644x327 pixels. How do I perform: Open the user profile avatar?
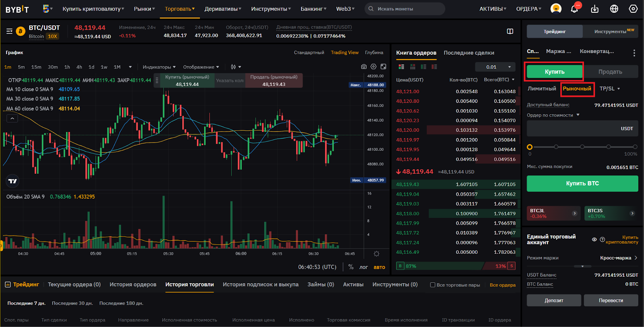(x=556, y=8)
